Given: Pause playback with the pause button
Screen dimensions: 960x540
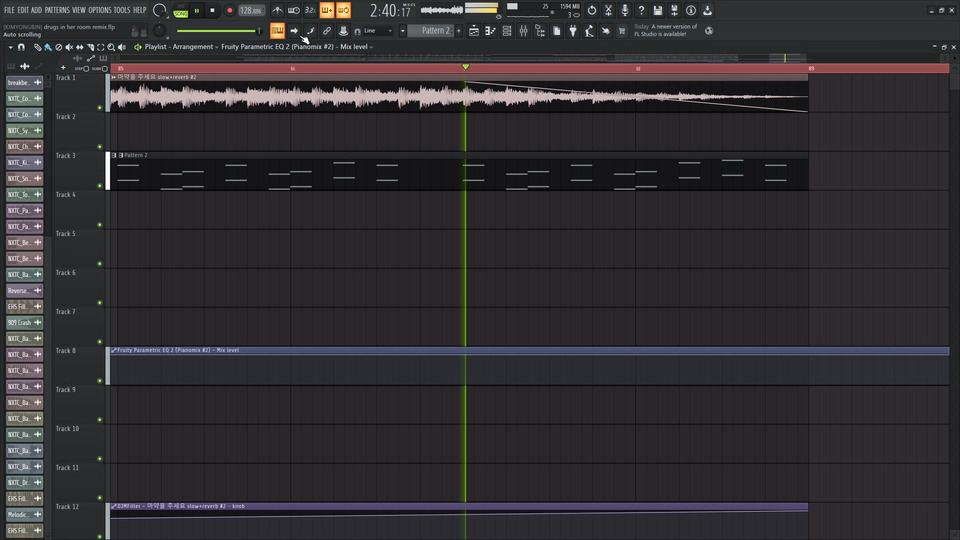Looking at the screenshot, I should pos(197,10).
